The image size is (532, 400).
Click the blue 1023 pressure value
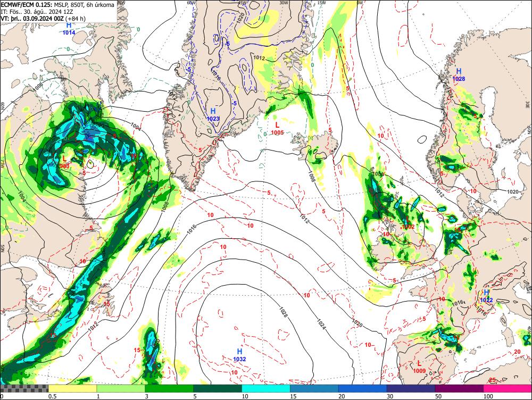pos(213,119)
